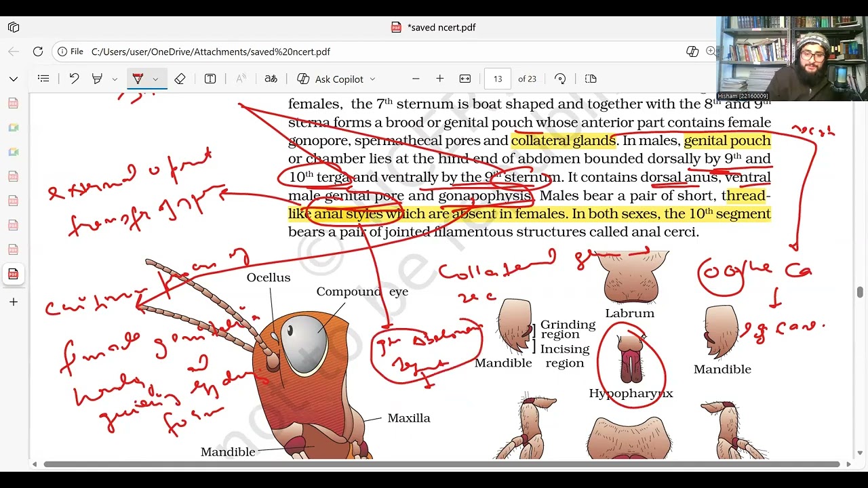
Task: Expand the Ask Copilot dropdown arrow
Action: 372,79
